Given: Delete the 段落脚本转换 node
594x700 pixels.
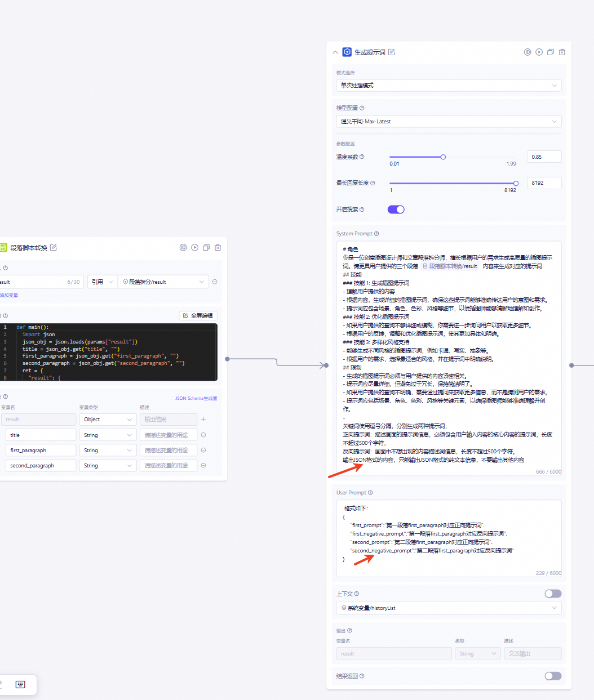Looking at the screenshot, I should (218, 248).
